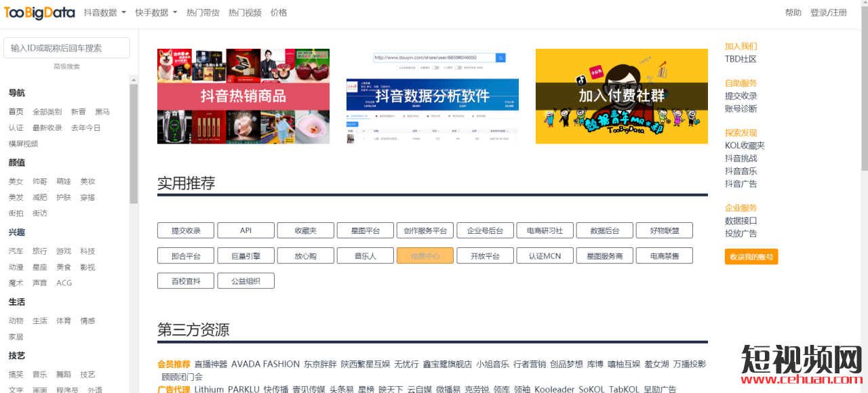Image resolution: width=868 pixels, height=393 pixels.
Task: Click the TooBigData logo
Action: (x=41, y=12)
